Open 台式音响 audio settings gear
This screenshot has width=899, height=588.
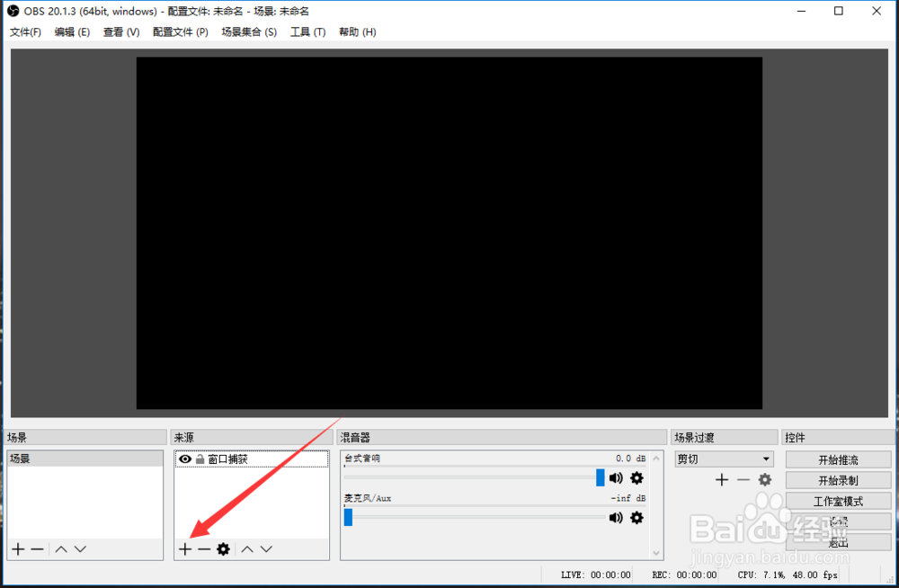coord(636,477)
